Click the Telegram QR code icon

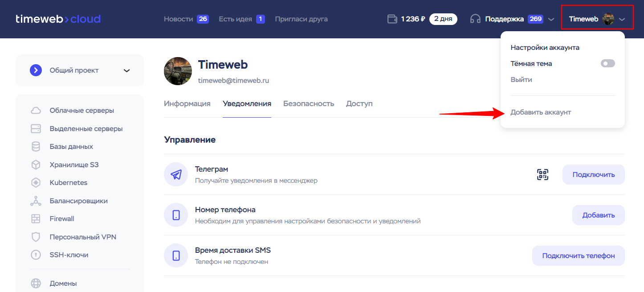click(x=542, y=175)
